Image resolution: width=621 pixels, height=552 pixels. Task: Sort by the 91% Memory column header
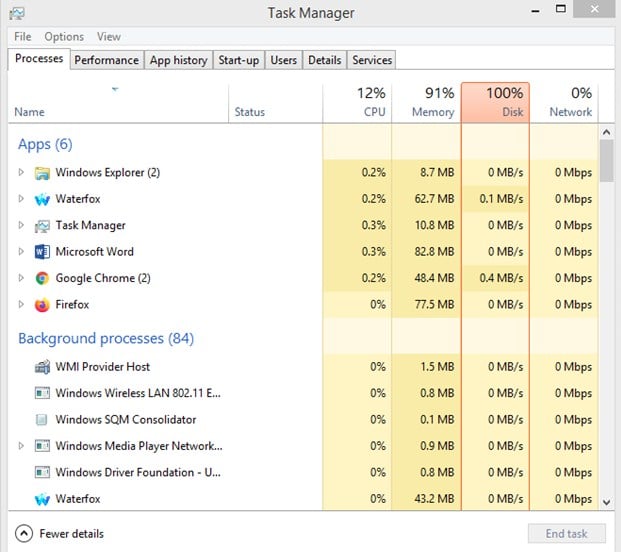point(426,102)
